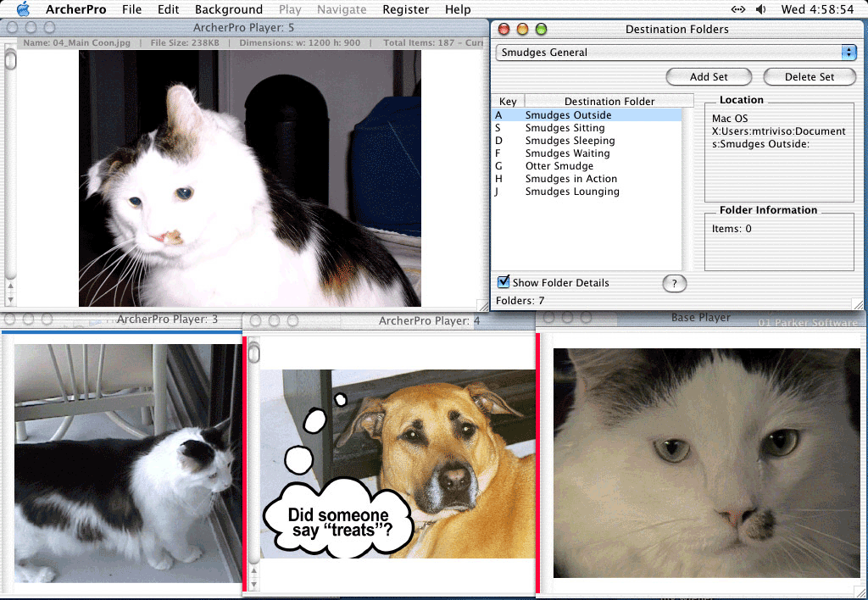
Task: Click the ArcherPro Player: 3 title bar
Action: click(x=122, y=319)
